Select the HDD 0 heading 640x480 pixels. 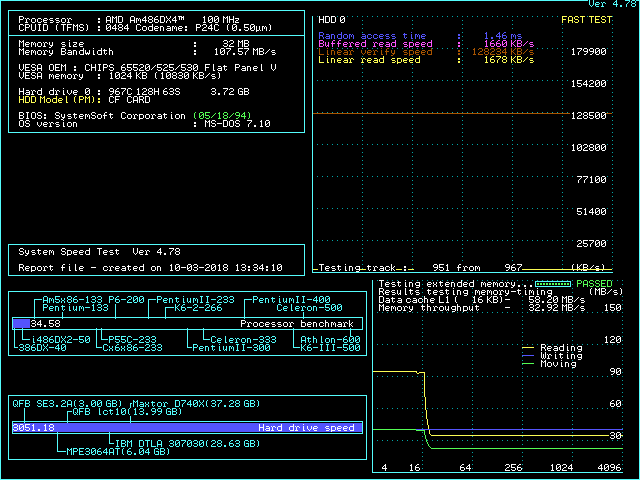point(332,19)
